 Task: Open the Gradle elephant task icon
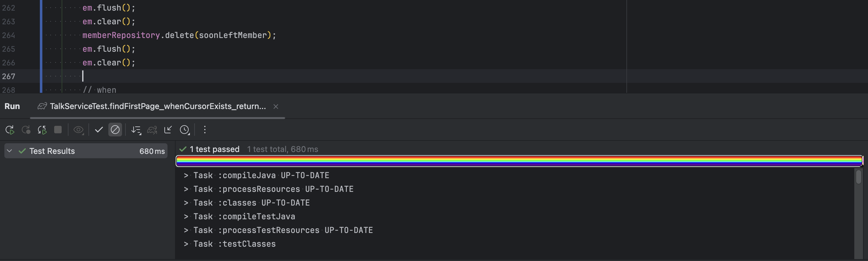pyautogui.click(x=152, y=130)
